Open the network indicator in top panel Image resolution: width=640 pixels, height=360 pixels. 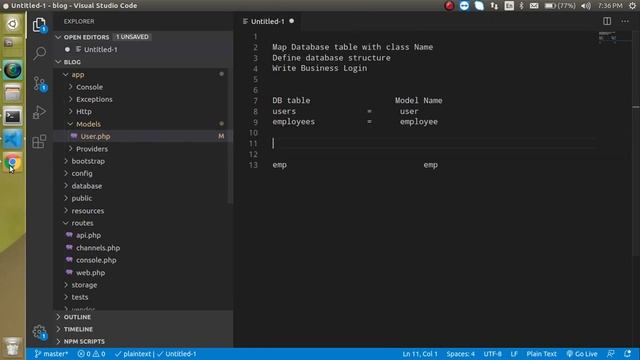click(x=494, y=6)
